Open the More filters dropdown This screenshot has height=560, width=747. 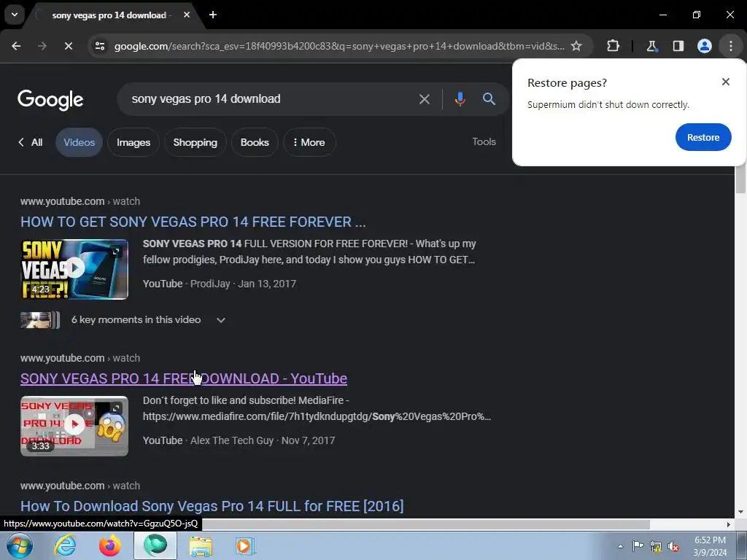click(x=309, y=142)
